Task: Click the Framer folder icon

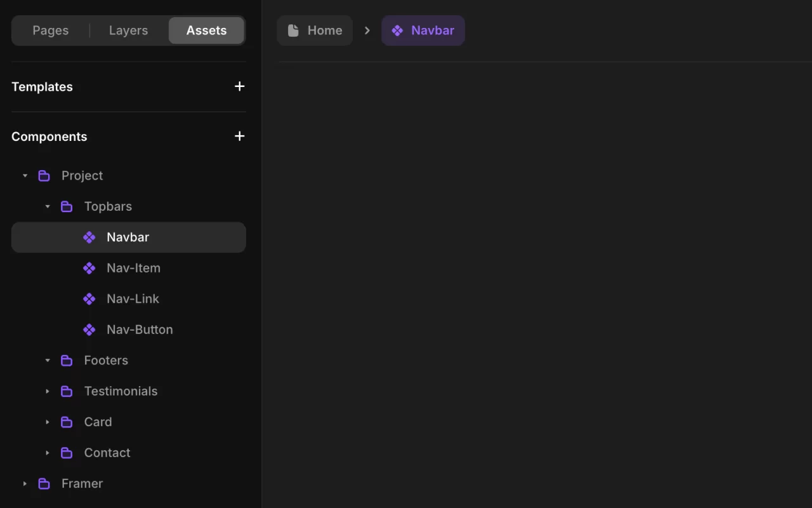Action: pos(44,484)
